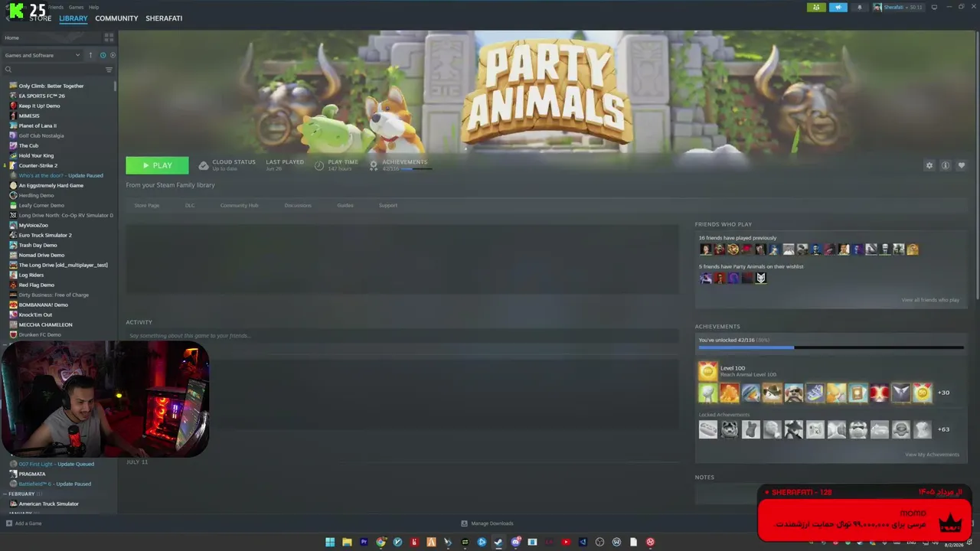
Task: Open the notifications bell
Action: (x=859, y=7)
